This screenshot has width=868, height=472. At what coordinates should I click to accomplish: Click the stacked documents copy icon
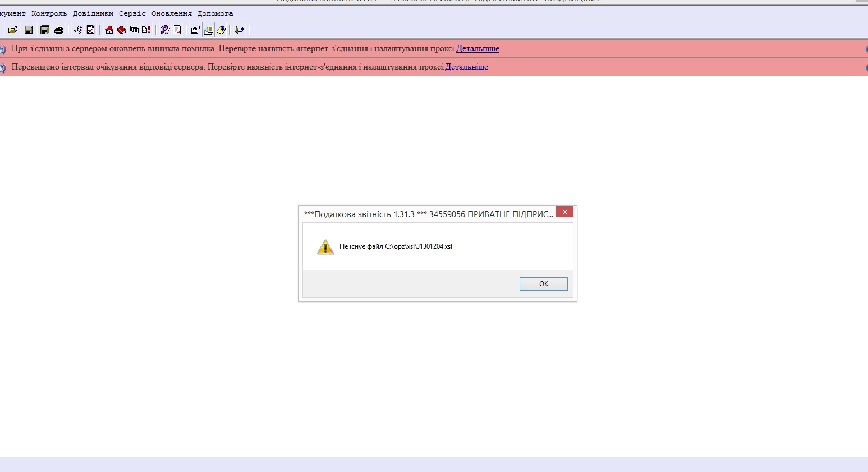coord(134,30)
